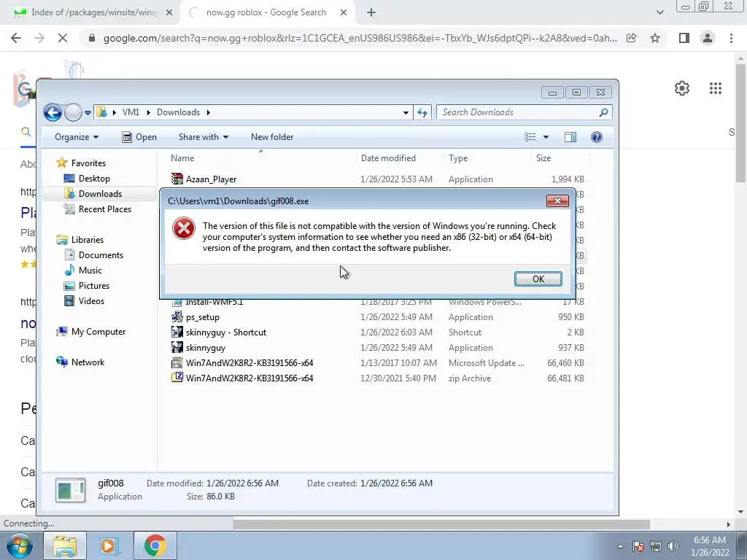Switch to now.gg roblox search tab
The height and width of the screenshot is (560, 747).
pos(266,13)
